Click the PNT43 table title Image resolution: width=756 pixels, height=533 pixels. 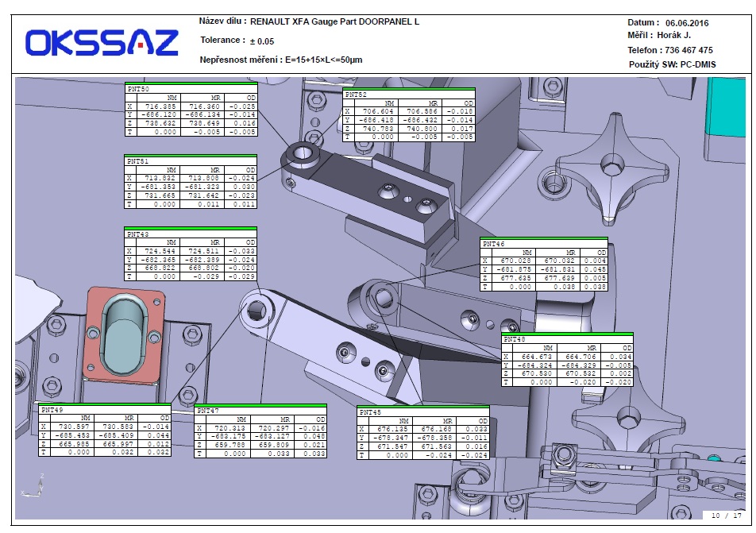point(137,234)
